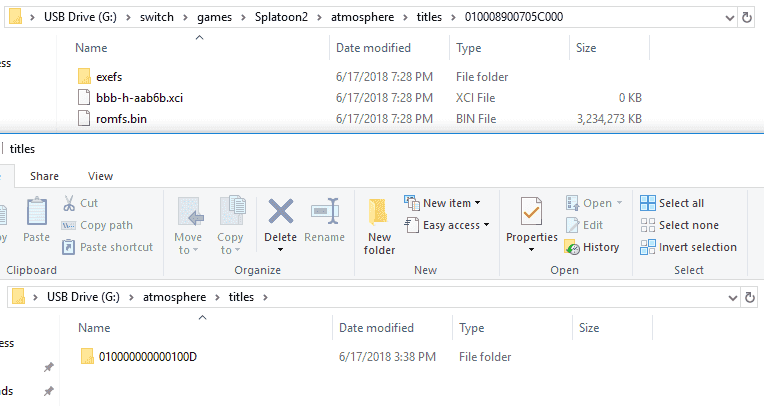
Task: Click the Paste clipboard icon
Action: pyautogui.click(x=37, y=213)
